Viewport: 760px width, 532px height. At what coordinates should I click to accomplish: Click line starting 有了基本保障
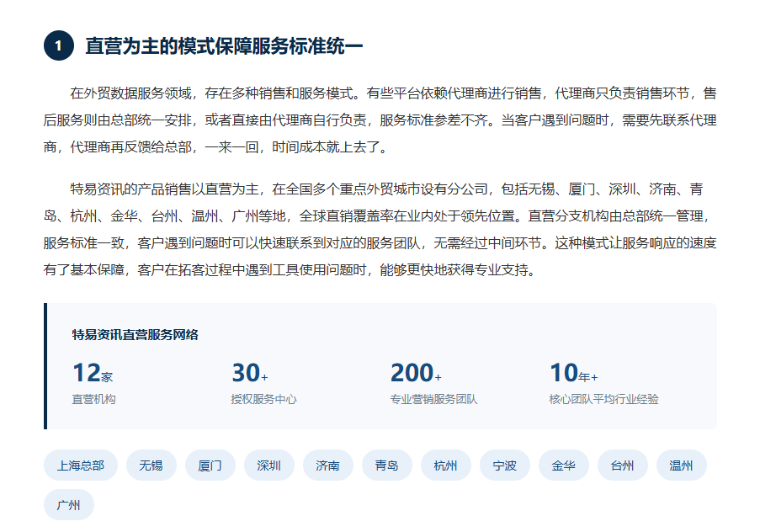pos(291,269)
